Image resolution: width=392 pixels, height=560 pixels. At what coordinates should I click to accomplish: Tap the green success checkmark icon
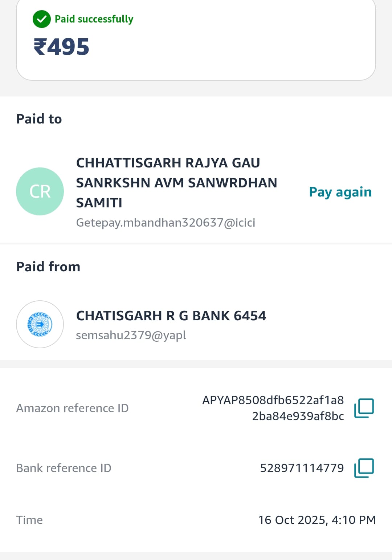click(x=42, y=19)
